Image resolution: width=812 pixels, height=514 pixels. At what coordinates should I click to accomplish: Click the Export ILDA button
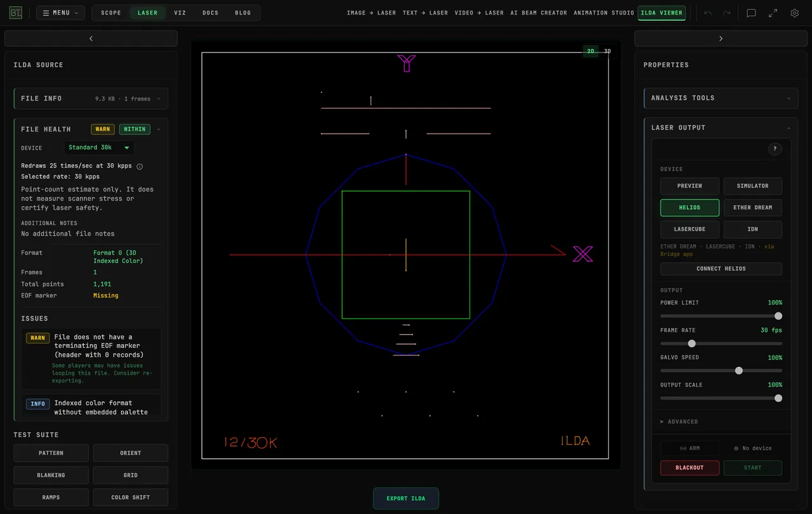click(x=406, y=498)
